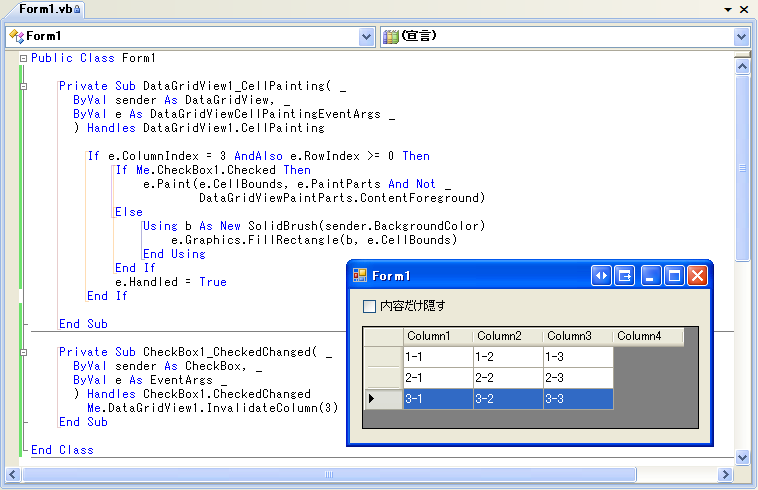Select grid cell 3-2
The width and height of the screenshot is (758, 490).
(508, 399)
